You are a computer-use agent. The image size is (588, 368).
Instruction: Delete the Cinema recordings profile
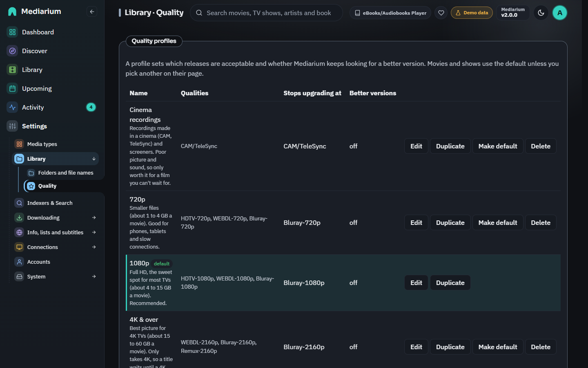pos(541,146)
